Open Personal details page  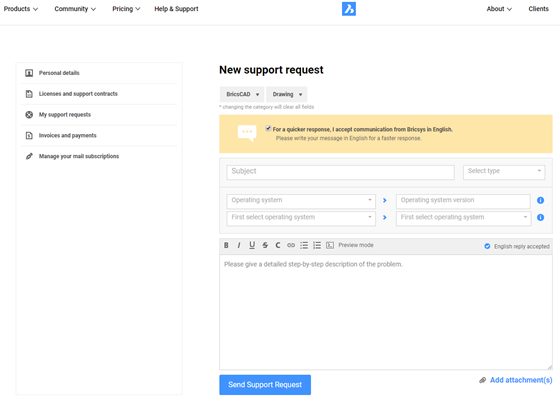59,73
